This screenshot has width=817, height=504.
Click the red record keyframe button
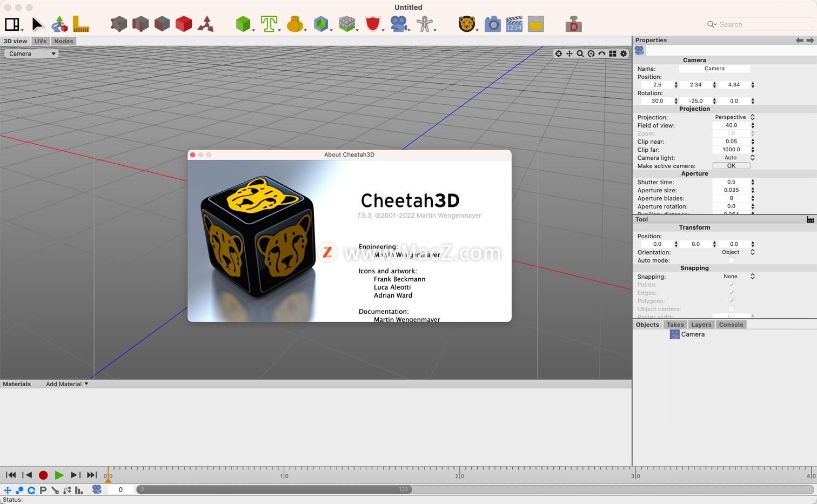point(43,475)
